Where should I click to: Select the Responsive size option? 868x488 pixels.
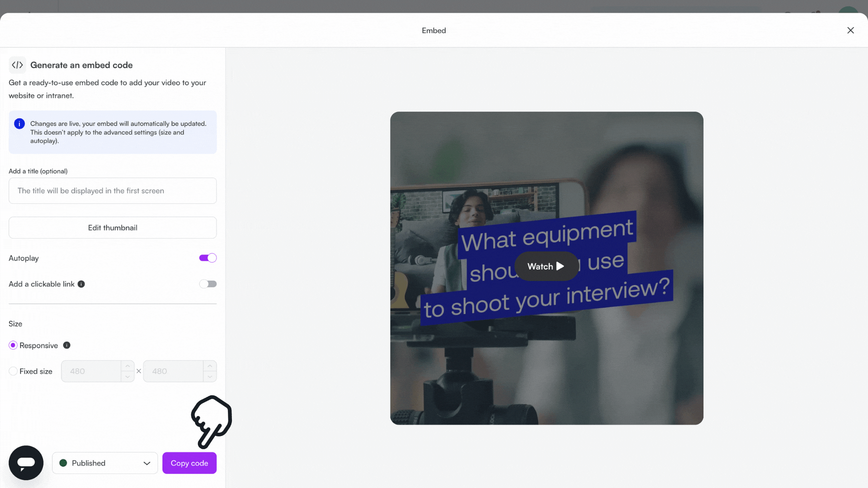[x=13, y=345]
